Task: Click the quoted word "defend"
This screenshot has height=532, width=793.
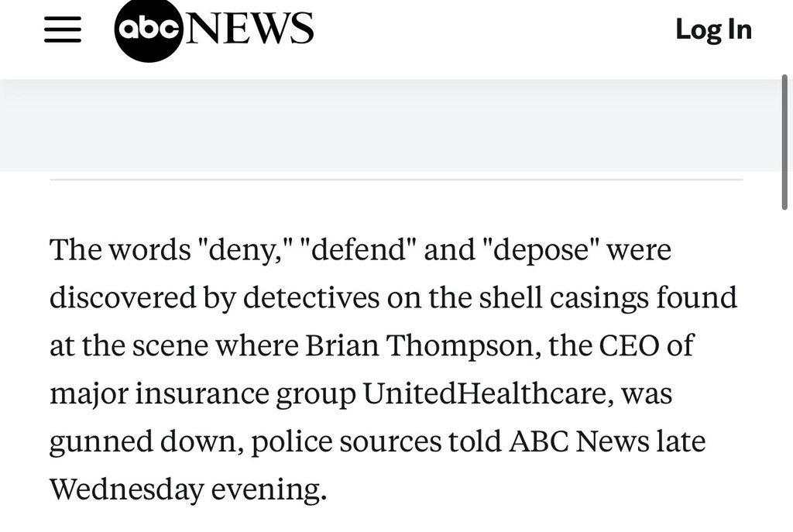Action: 358,249
